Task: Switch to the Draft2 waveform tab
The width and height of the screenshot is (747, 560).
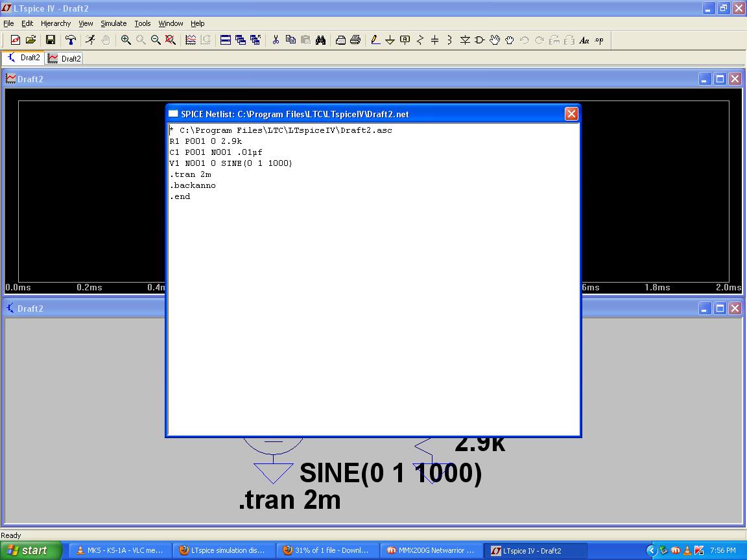Action: [x=64, y=58]
